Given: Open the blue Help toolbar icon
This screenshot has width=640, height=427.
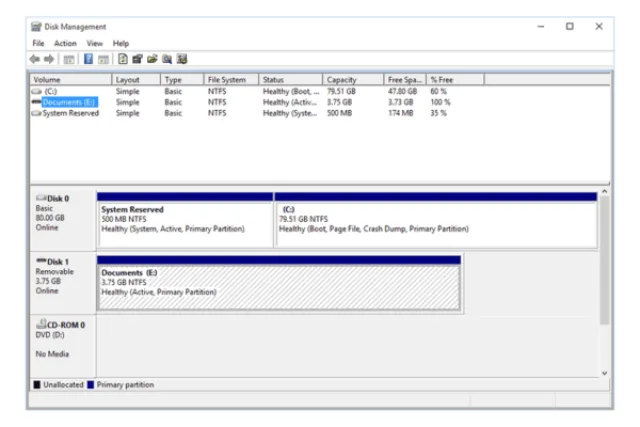Looking at the screenshot, I should (88, 59).
